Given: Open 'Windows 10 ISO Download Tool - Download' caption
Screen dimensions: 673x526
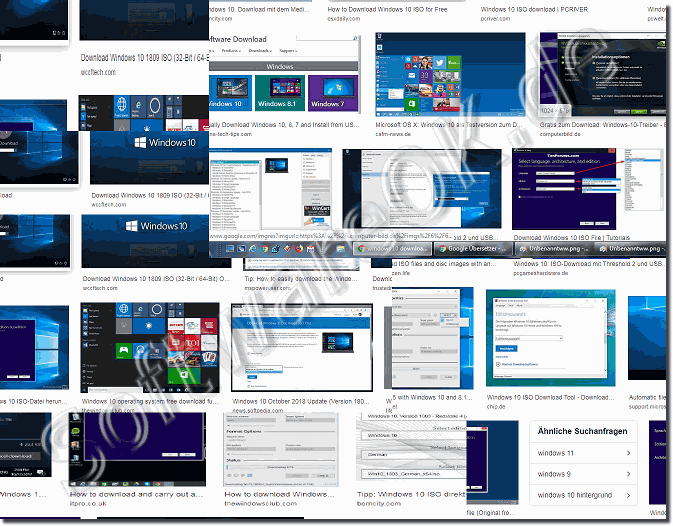Looking at the screenshot, I should (x=550, y=398).
